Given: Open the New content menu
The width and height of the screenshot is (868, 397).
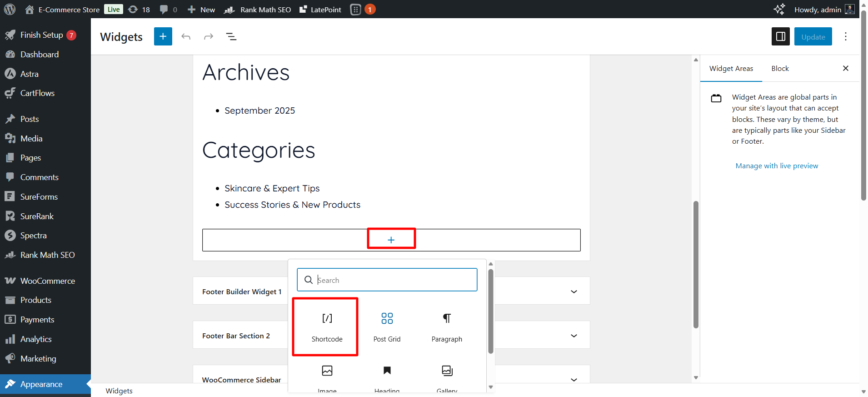Looking at the screenshot, I should 201,10.
